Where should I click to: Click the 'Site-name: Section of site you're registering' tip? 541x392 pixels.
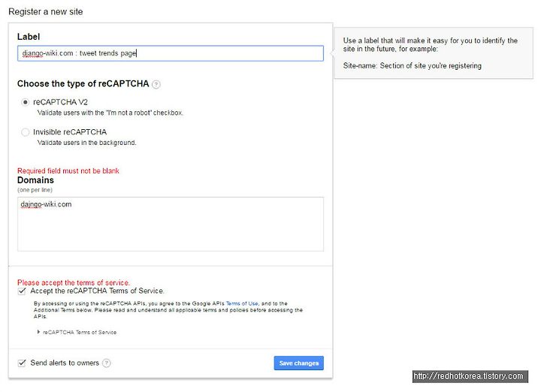(x=413, y=66)
